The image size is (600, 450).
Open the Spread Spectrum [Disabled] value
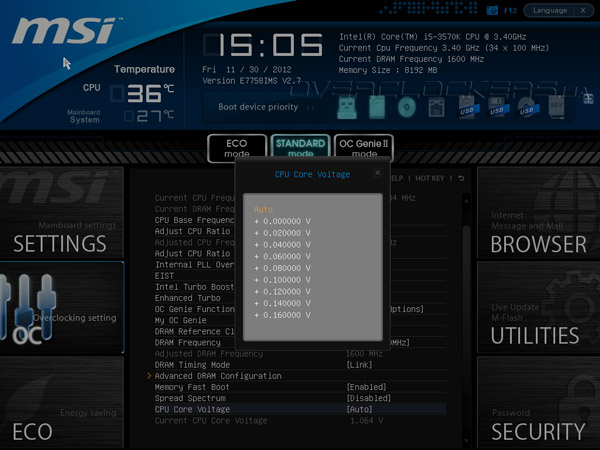368,398
